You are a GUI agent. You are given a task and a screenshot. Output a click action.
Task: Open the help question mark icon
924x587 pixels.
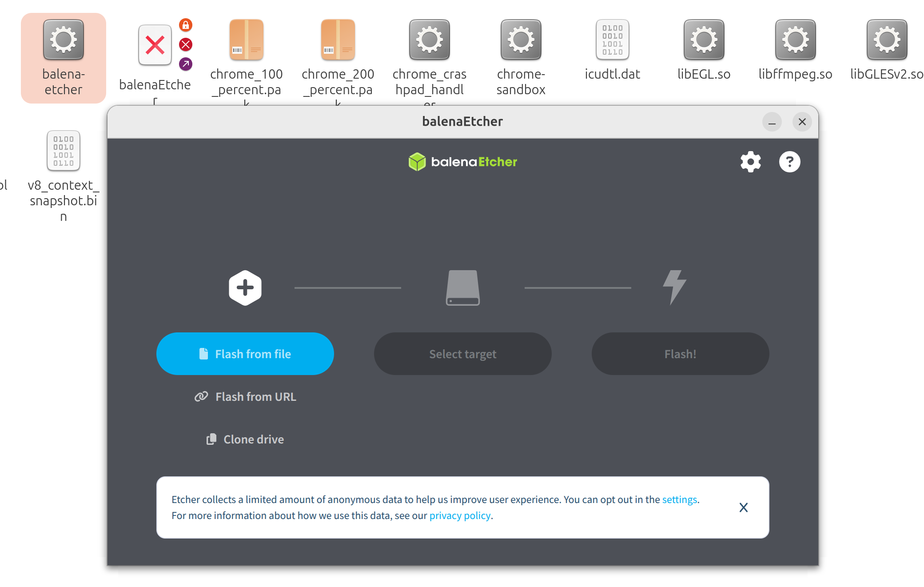pos(789,162)
